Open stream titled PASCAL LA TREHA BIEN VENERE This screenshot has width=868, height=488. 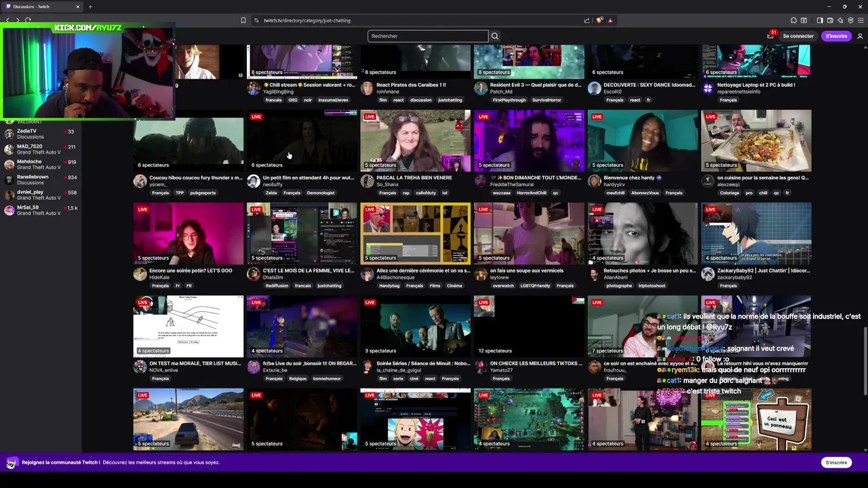click(x=414, y=178)
